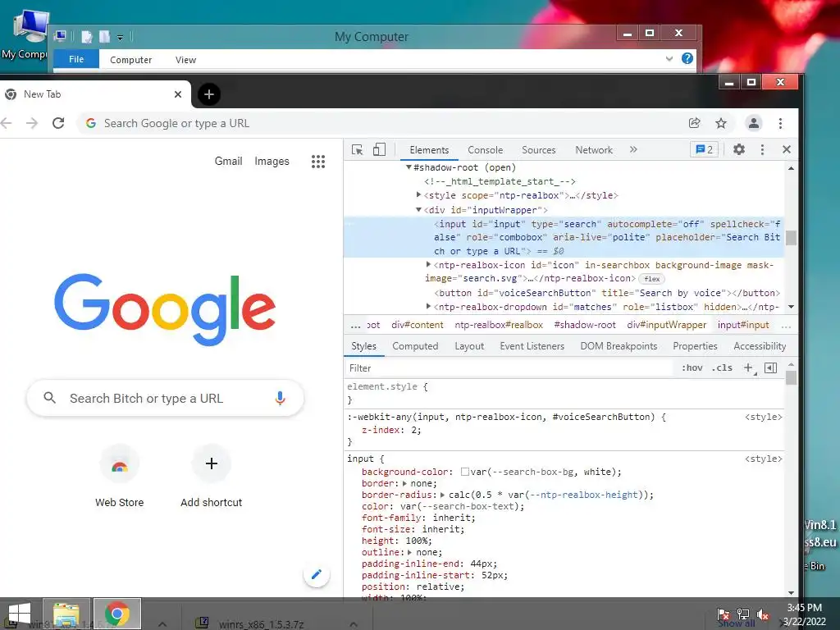Bookmark this tab with the star icon
The width and height of the screenshot is (840, 630).
click(x=721, y=123)
